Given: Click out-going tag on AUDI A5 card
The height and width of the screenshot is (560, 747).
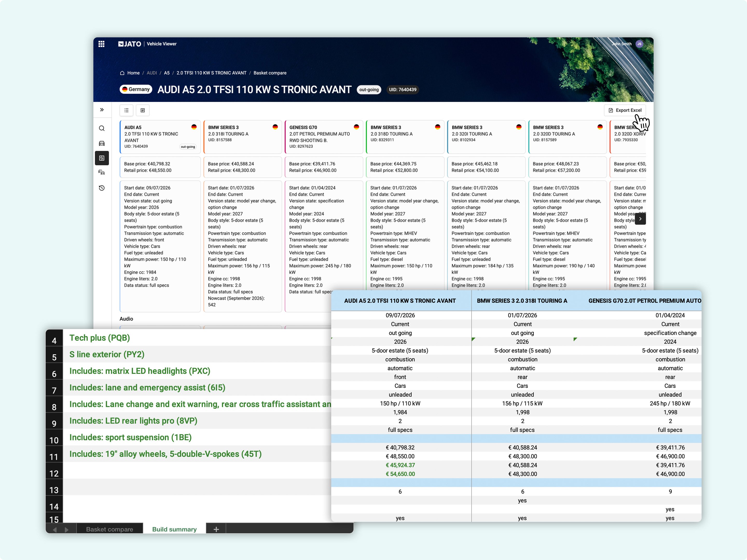Looking at the screenshot, I should 188,147.
